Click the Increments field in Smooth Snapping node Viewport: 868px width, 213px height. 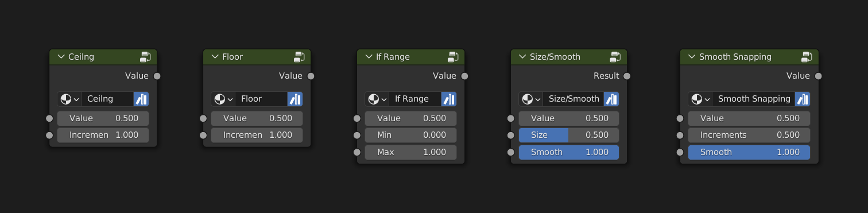tap(749, 135)
